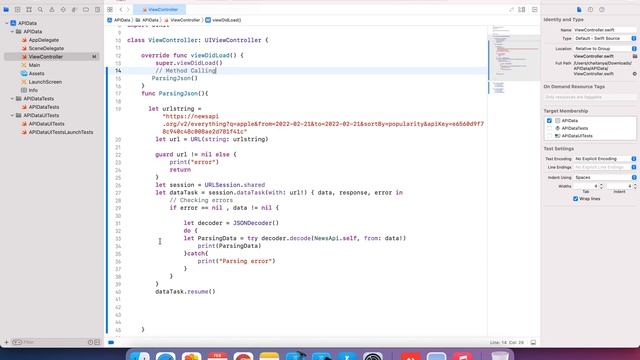Click the Indent width stepper

click(x=635, y=186)
